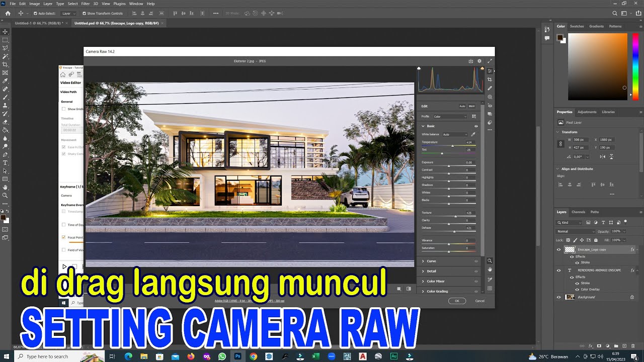Image resolution: width=644 pixels, height=362 pixels.
Task: Click B&W button in Edit panel
Action: coord(471,106)
